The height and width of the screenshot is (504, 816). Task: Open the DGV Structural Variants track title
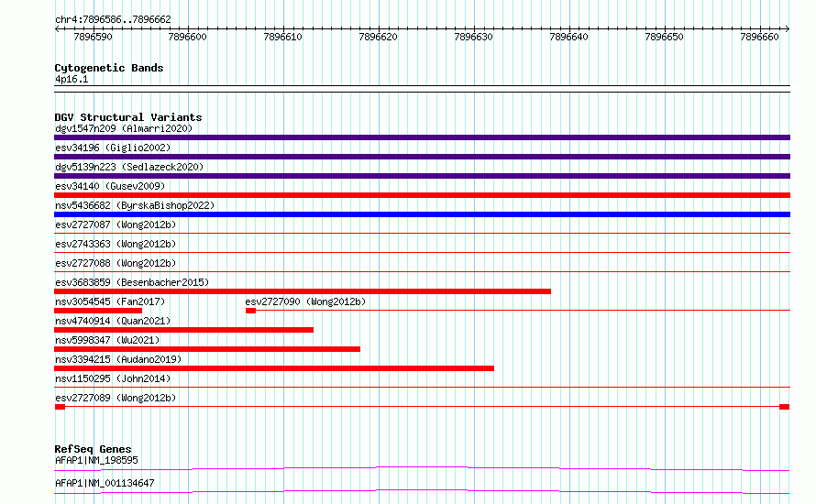[x=128, y=117]
